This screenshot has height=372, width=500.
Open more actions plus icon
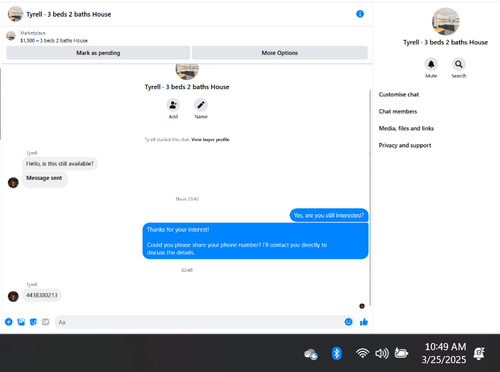[x=9, y=322]
